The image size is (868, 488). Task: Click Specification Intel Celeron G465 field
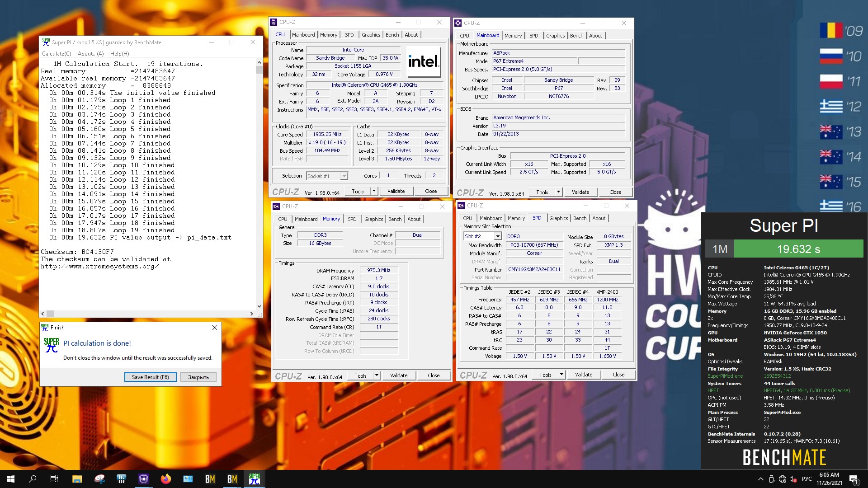click(x=374, y=85)
